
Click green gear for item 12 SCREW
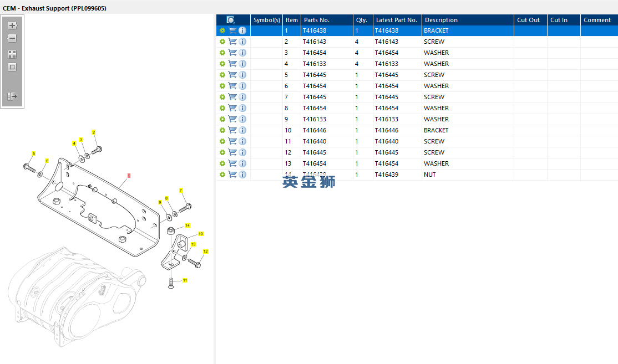pos(222,152)
